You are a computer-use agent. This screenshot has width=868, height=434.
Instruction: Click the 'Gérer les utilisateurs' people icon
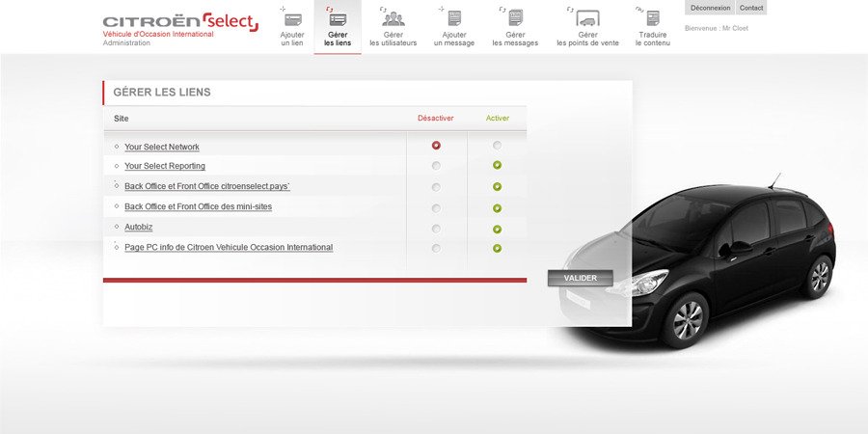pos(393,18)
